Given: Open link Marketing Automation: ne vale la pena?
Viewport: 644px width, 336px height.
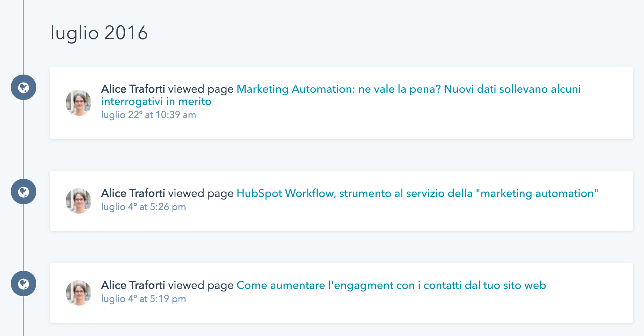Looking at the screenshot, I should [x=341, y=95].
